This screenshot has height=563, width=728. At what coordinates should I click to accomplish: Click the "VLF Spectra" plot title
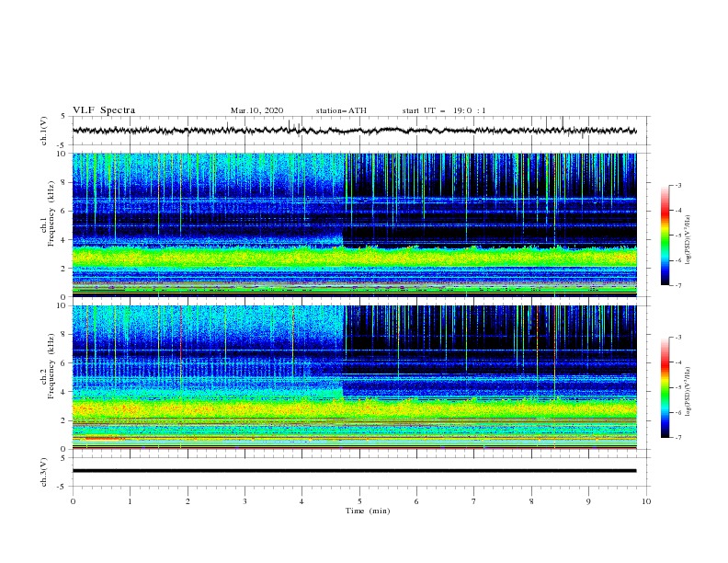(104, 110)
